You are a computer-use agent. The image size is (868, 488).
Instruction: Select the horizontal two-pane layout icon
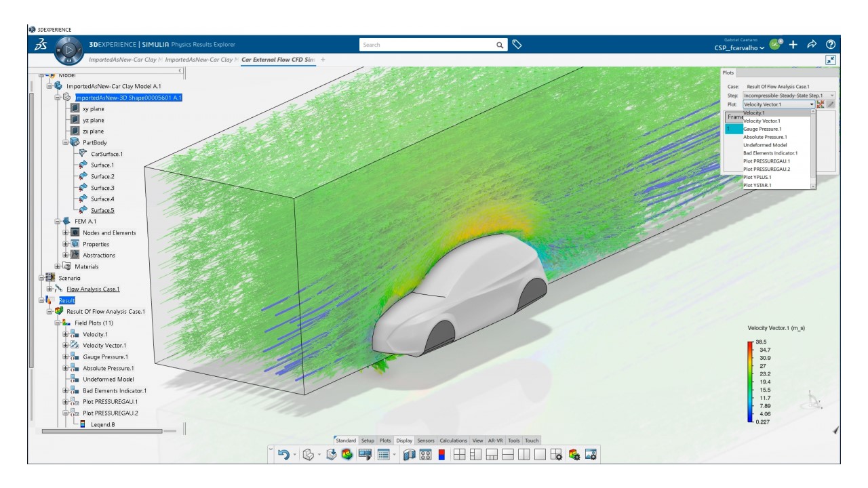[508, 455]
